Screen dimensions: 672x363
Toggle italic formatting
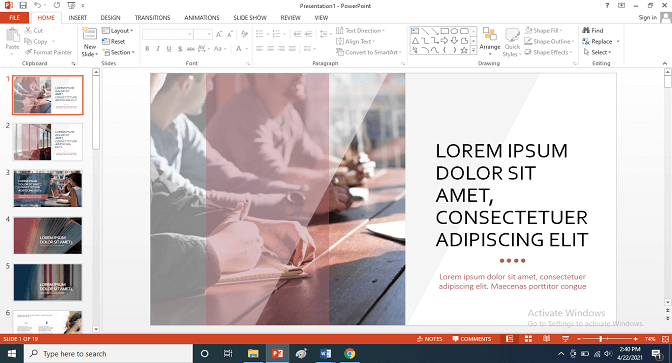click(x=158, y=48)
